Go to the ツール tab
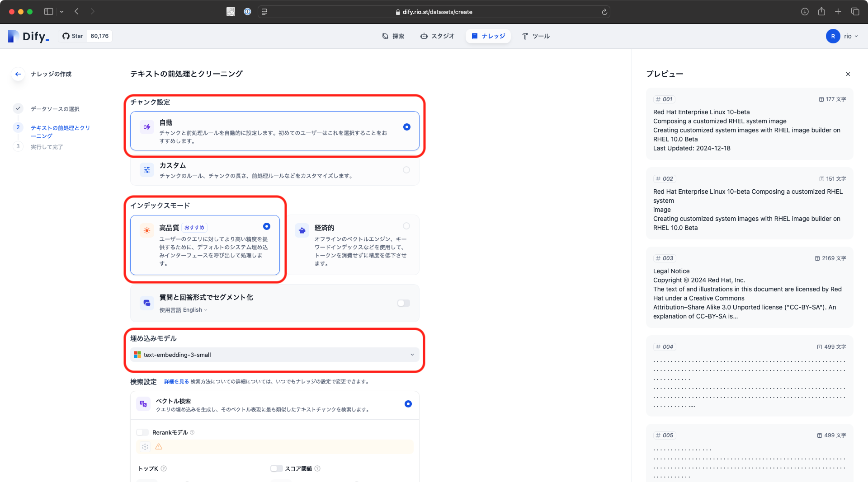This screenshot has width=868, height=482. coord(536,36)
